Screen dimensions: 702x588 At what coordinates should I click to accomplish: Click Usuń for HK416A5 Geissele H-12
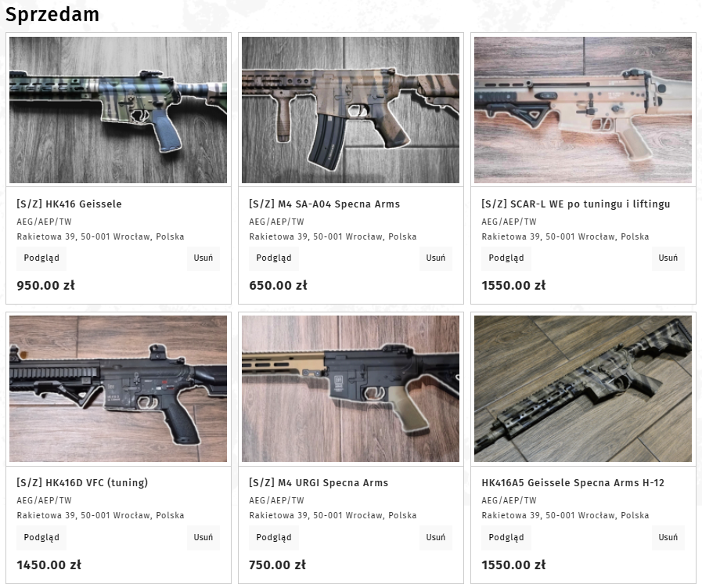668,537
